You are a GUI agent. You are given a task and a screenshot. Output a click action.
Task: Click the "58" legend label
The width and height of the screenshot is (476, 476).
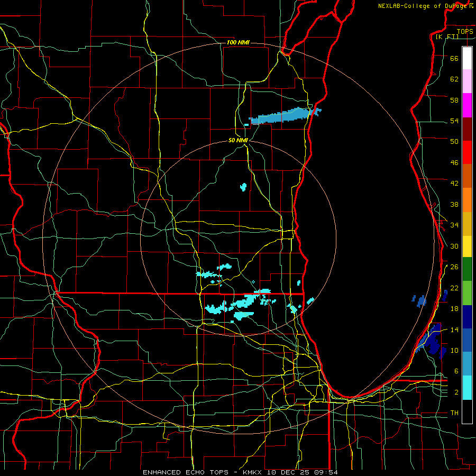(x=454, y=100)
